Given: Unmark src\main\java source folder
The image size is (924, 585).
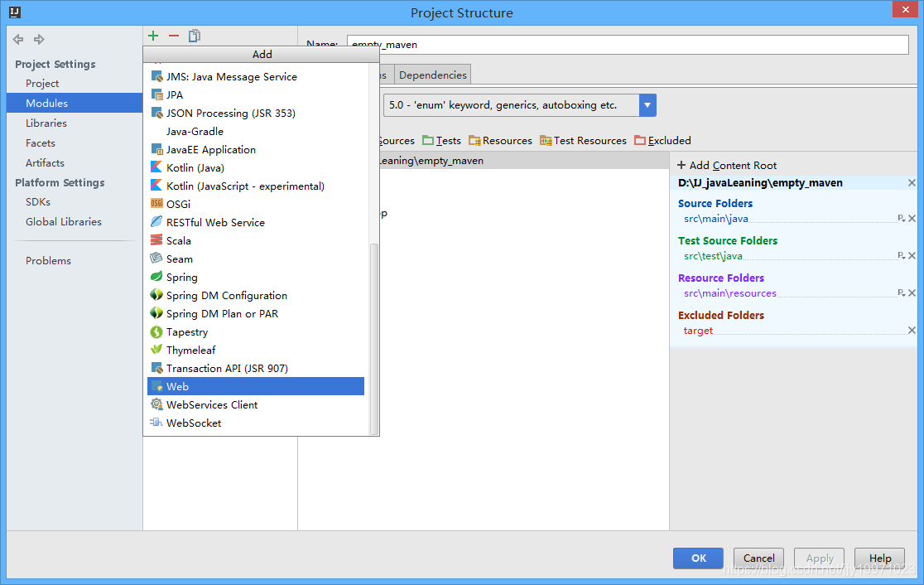Looking at the screenshot, I should coord(912,218).
